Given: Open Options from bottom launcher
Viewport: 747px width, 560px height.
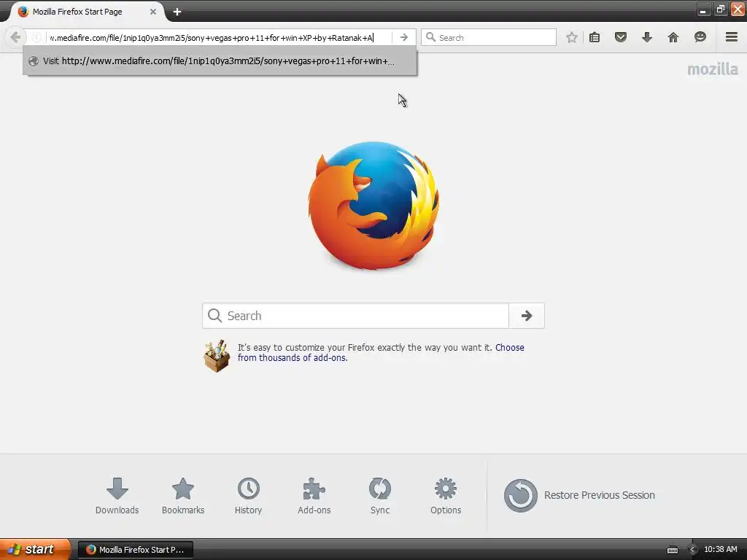Looking at the screenshot, I should click(446, 496).
